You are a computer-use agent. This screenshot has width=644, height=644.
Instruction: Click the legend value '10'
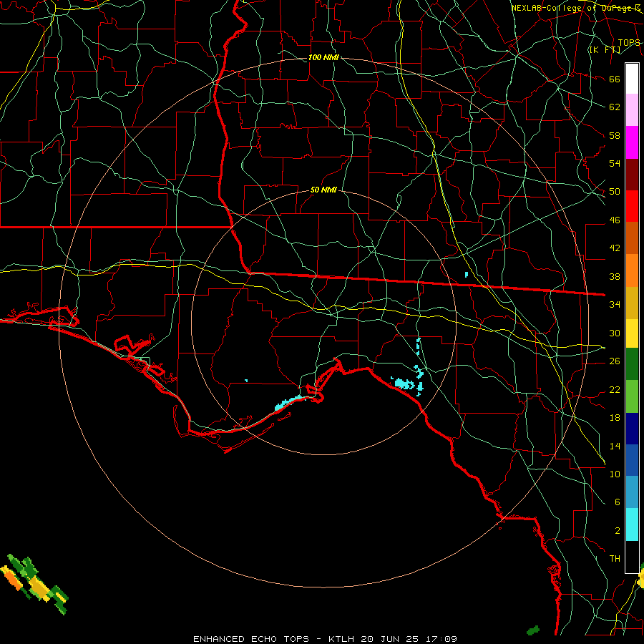point(615,474)
